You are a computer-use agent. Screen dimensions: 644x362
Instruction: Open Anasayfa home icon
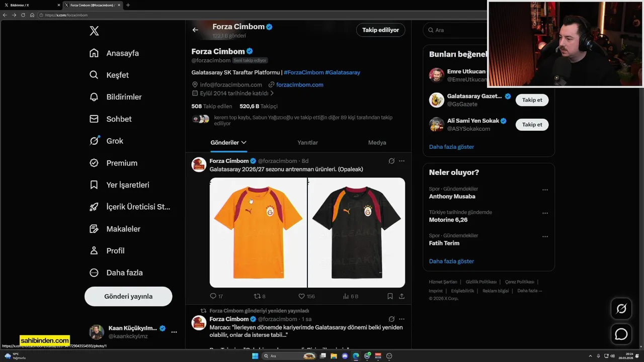tap(94, 53)
